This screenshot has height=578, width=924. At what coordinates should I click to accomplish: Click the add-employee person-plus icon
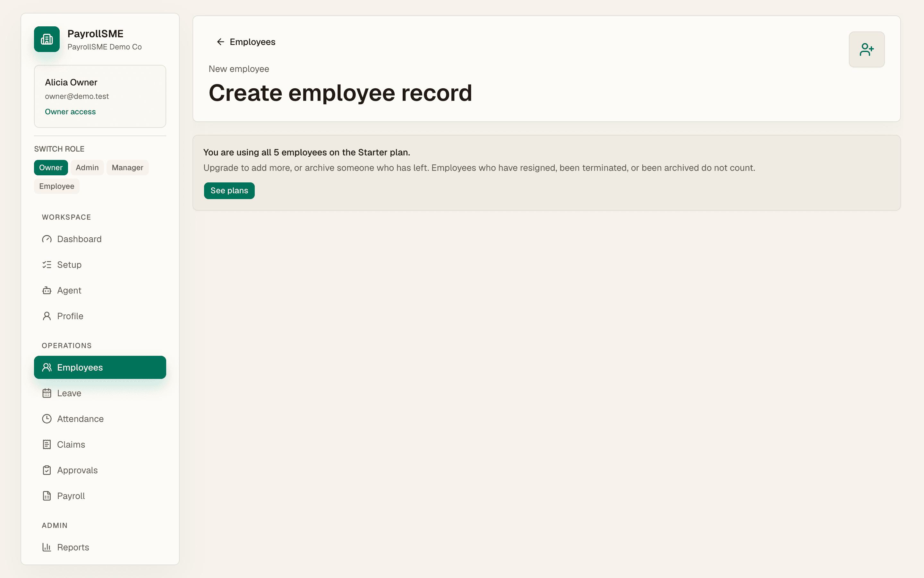click(866, 49)
